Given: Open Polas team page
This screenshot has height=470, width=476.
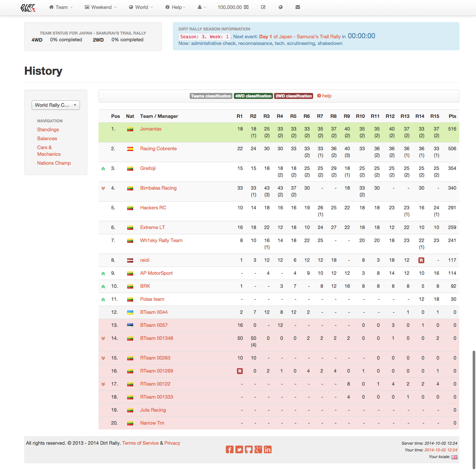Looking at the screenshot, I should 152,299.
